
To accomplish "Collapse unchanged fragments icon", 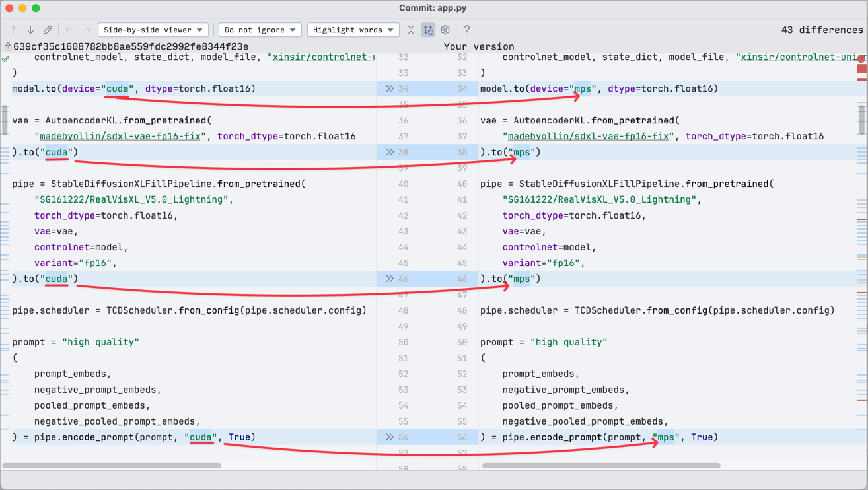I will 411,30.
